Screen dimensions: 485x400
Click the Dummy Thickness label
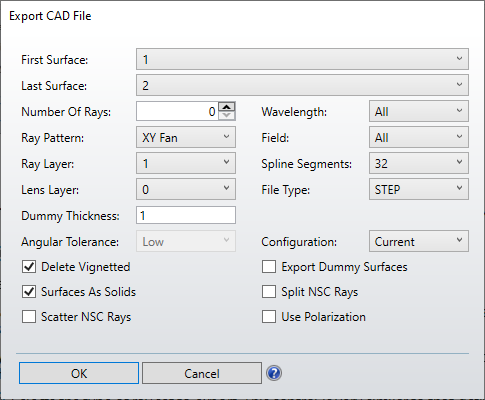tap(70, 216)
